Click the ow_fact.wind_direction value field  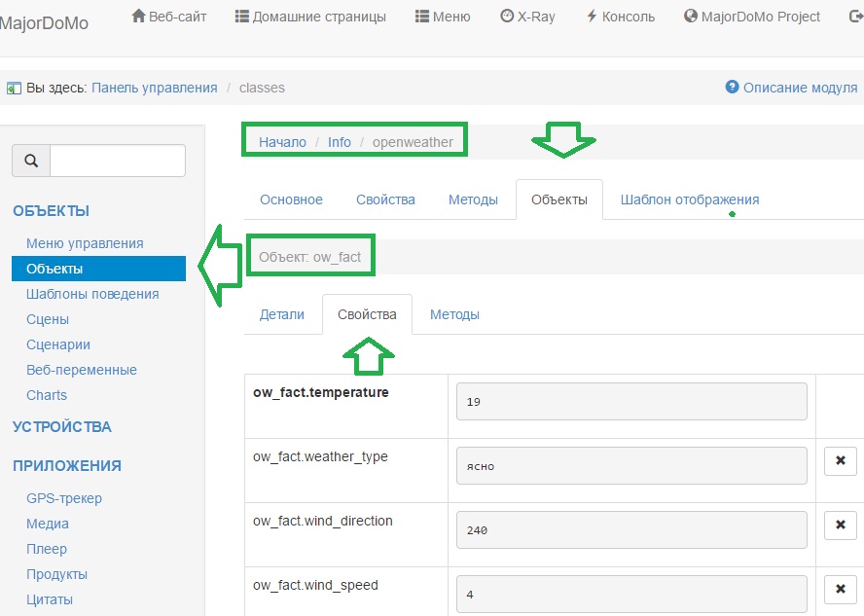(631, 530)
